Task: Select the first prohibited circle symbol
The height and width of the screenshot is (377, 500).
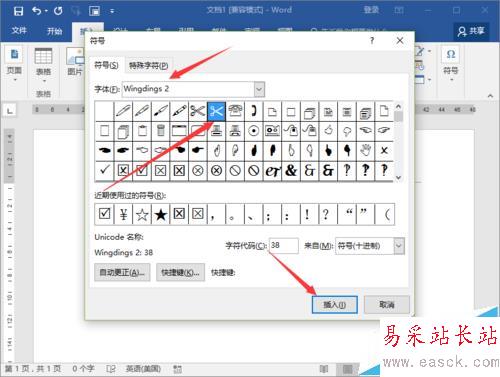Action: point(235,171)
